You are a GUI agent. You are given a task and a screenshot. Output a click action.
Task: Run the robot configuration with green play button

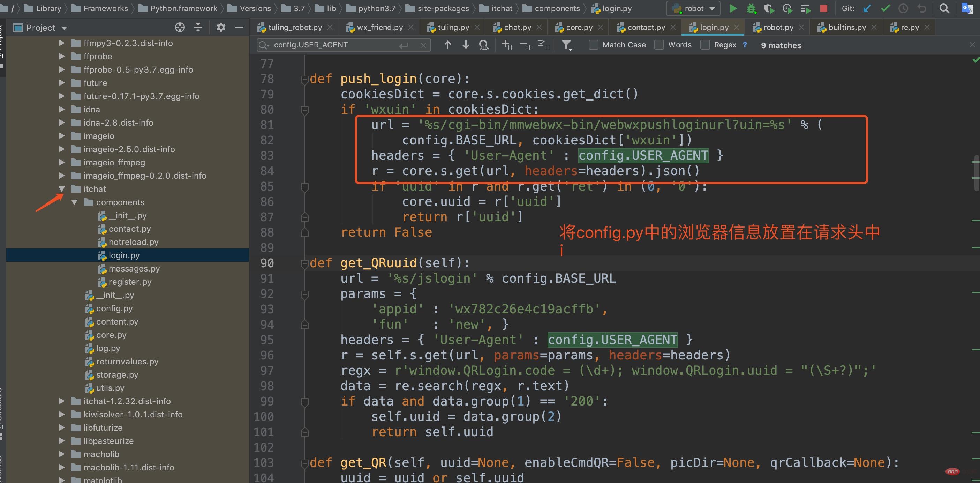tap(733, 8)
